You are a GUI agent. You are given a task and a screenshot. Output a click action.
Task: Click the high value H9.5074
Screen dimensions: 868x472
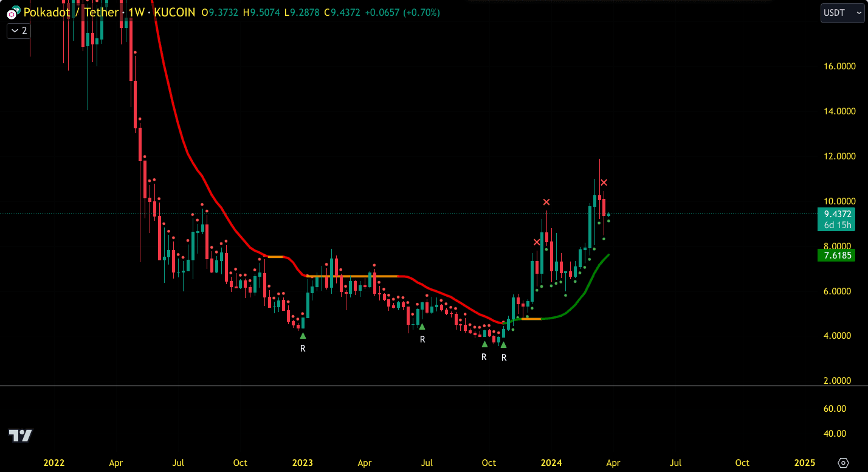pos(262,12)
